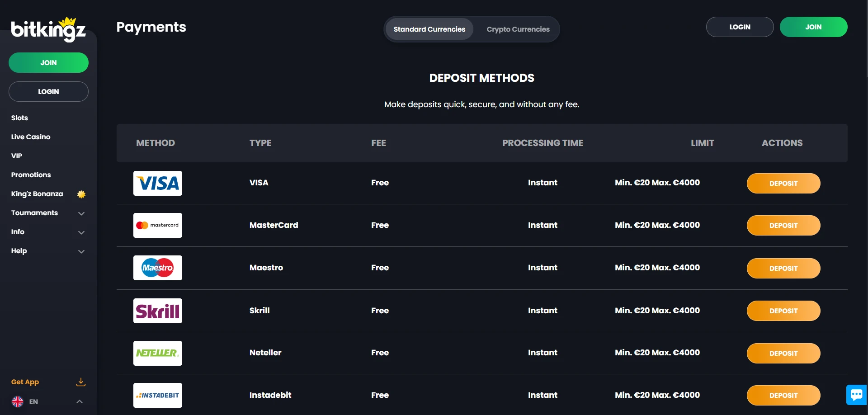
Task: Click the VISA card logo
Action: 158,183
